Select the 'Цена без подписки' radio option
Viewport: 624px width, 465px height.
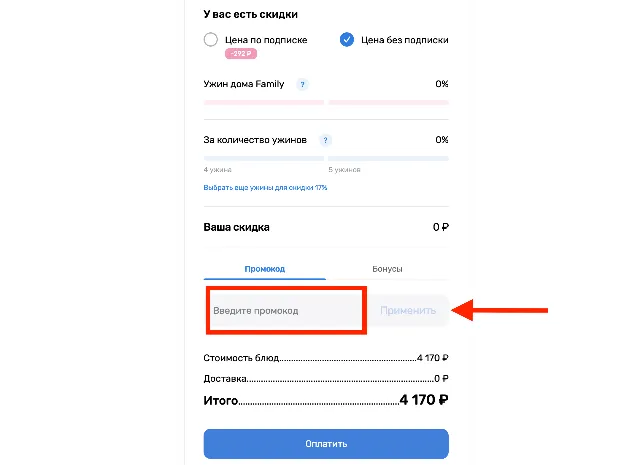(x=347, y=40)
